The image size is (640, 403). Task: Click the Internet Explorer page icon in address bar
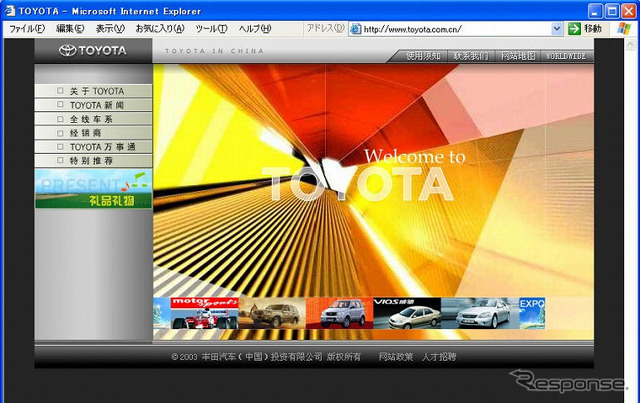[356, 29]
